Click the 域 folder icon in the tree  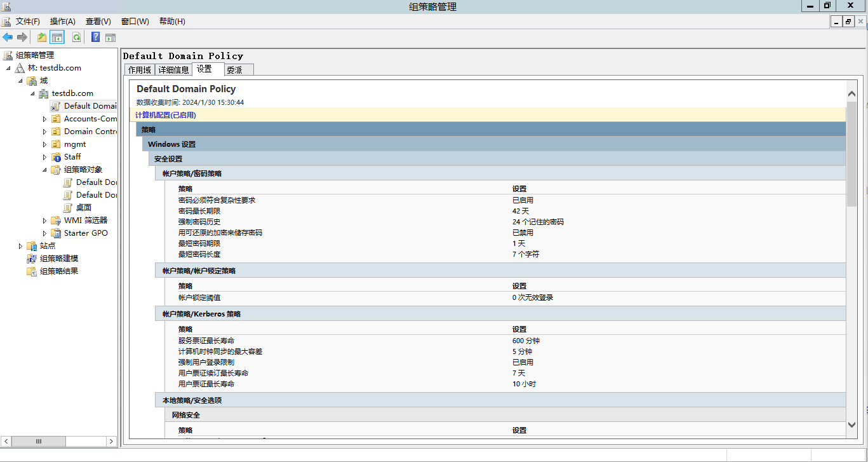point(32,81)
